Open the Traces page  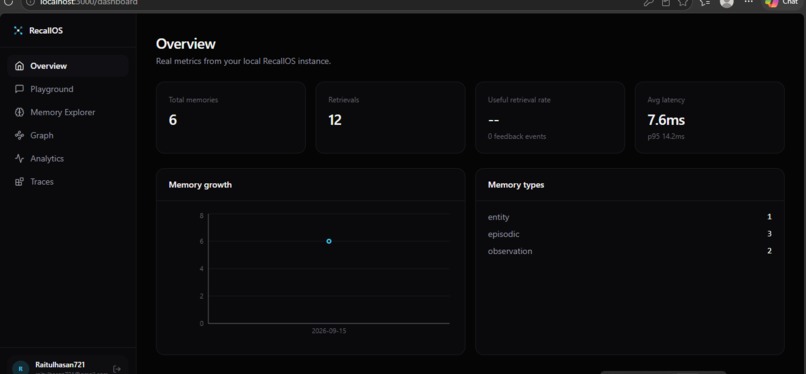coord(68,181)
